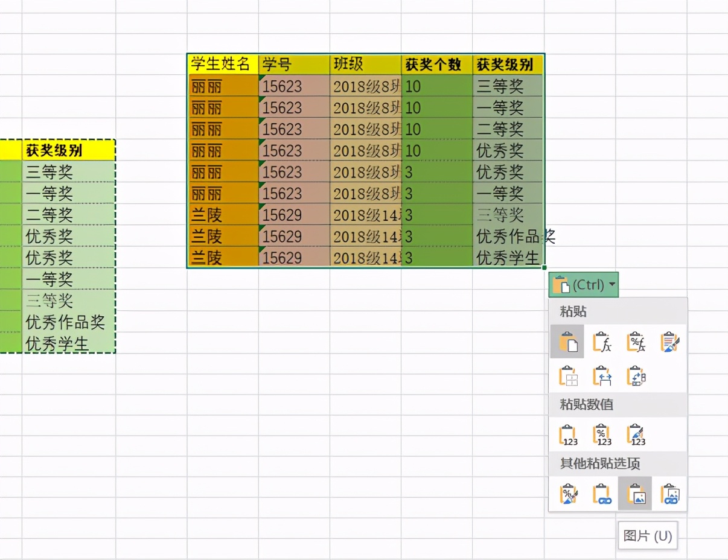Click the selection fill handle corner

pyautogui.click(x=544, y=267)
